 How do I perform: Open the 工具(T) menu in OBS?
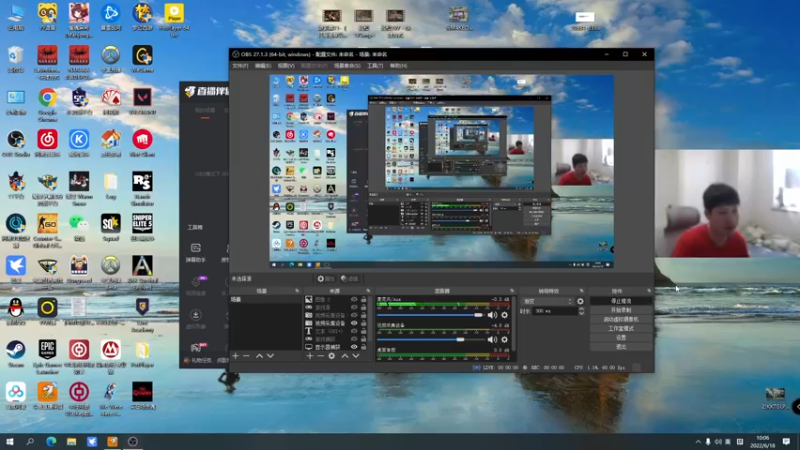pyautogui.click(x=375, y=66)
